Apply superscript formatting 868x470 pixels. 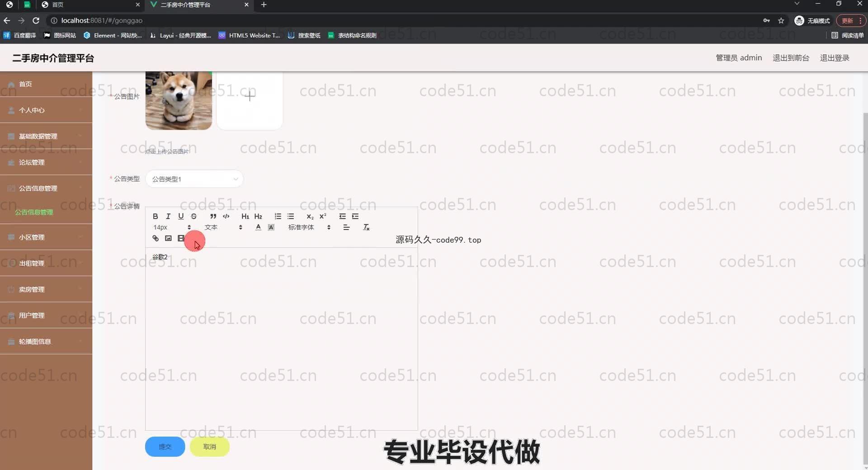323,216
